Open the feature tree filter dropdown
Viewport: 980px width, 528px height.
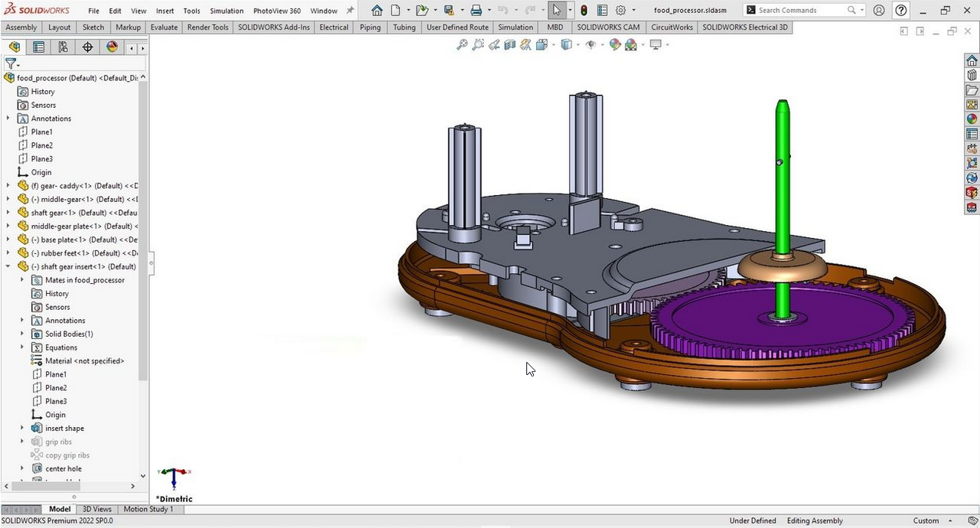click(11, 64)
